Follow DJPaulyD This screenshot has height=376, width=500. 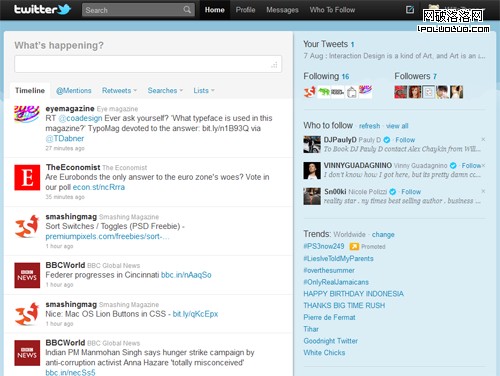pos(405,140)
